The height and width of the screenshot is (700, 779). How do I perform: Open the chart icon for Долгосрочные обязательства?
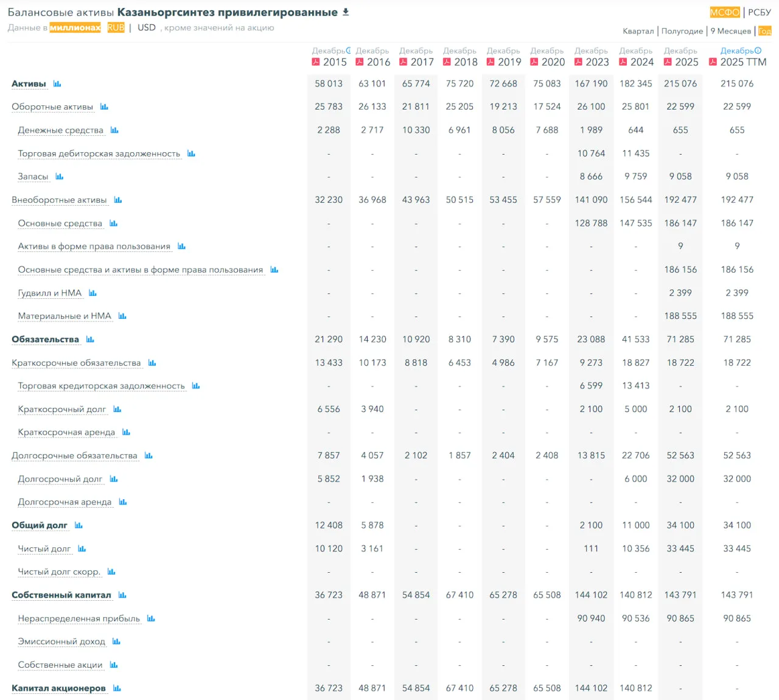(148, 455)
